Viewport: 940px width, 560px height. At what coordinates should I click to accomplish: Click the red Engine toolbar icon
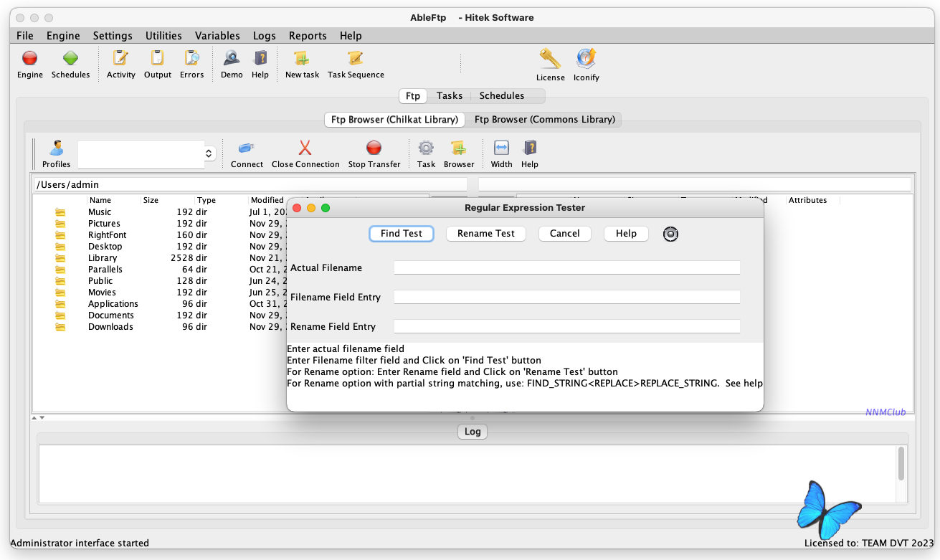coord(30,58)
